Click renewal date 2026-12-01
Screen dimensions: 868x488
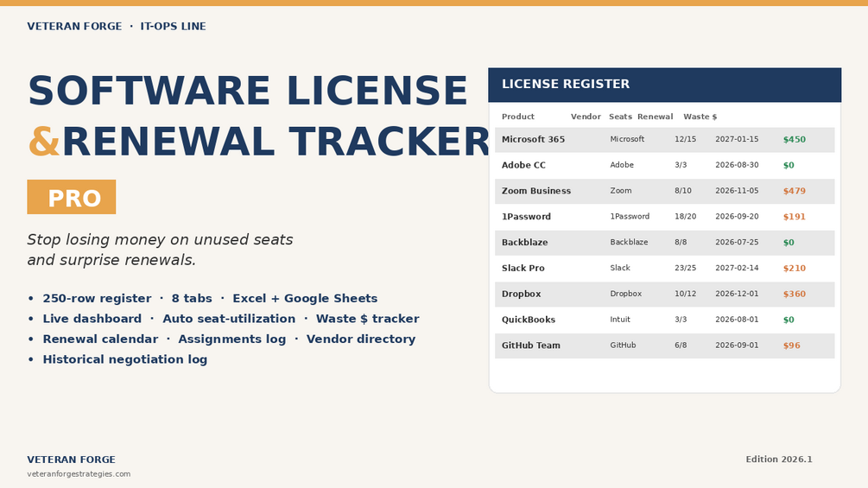(737, 294)
